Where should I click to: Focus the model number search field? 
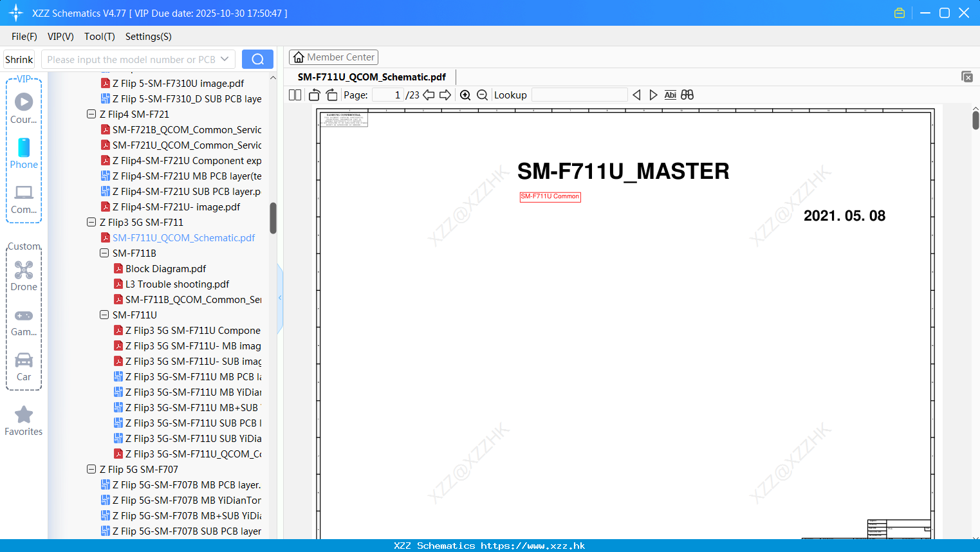pos(131,59)
